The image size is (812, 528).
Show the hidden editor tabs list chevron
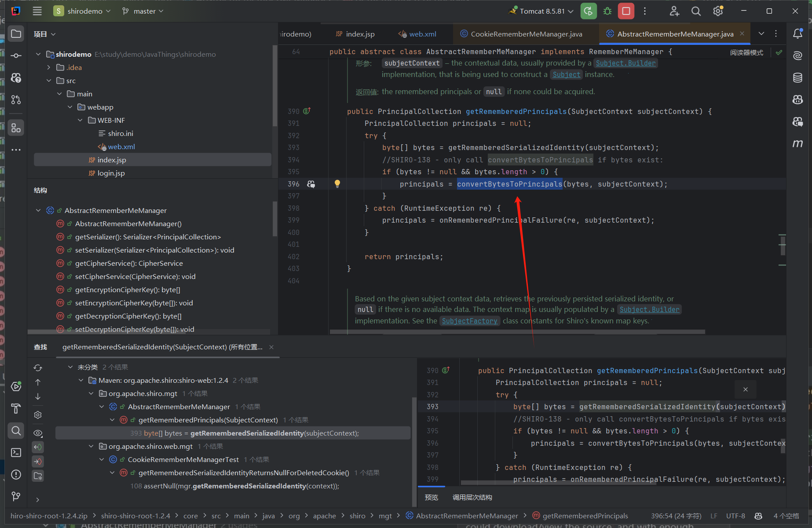(x=761, y=34)
